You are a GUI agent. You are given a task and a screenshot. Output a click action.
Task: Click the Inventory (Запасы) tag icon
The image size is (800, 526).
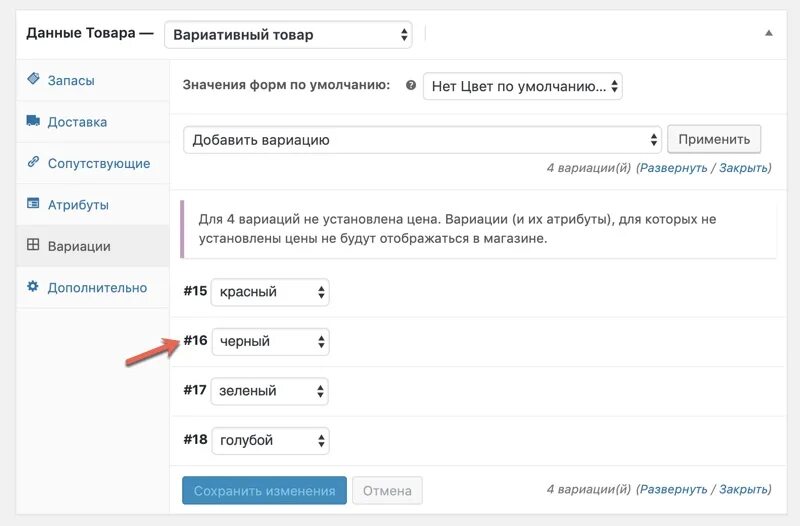[x=33, y=80]
